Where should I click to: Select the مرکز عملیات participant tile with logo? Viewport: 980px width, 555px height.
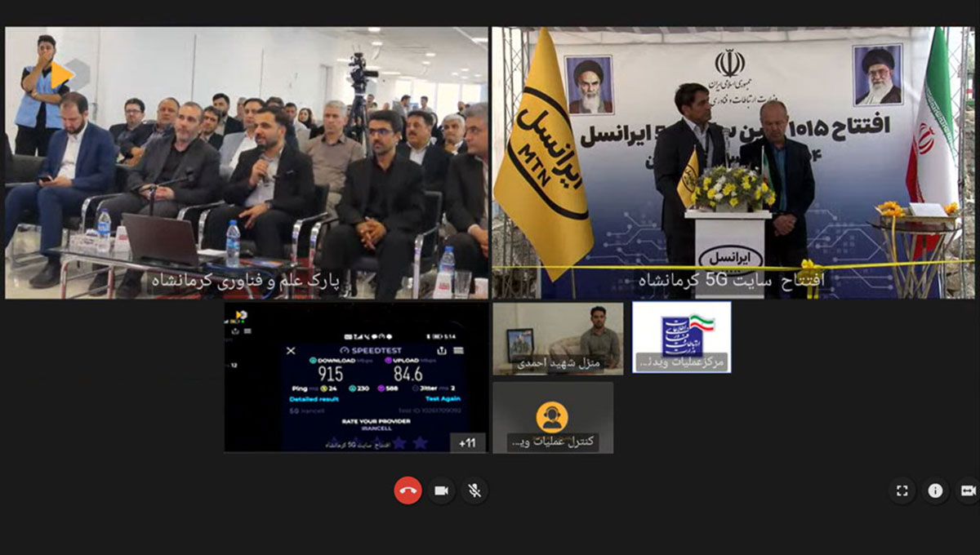point(682,338)
